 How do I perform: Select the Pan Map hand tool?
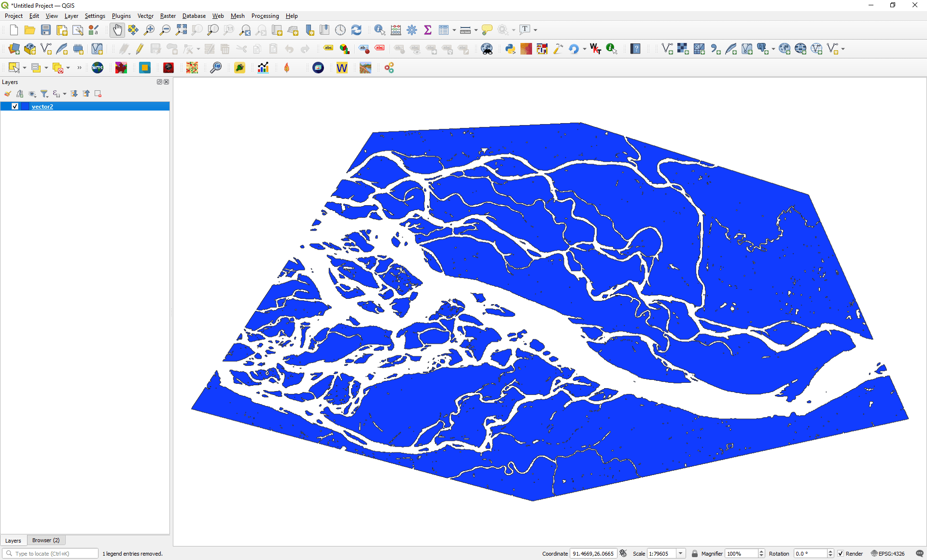pos(117,30)
